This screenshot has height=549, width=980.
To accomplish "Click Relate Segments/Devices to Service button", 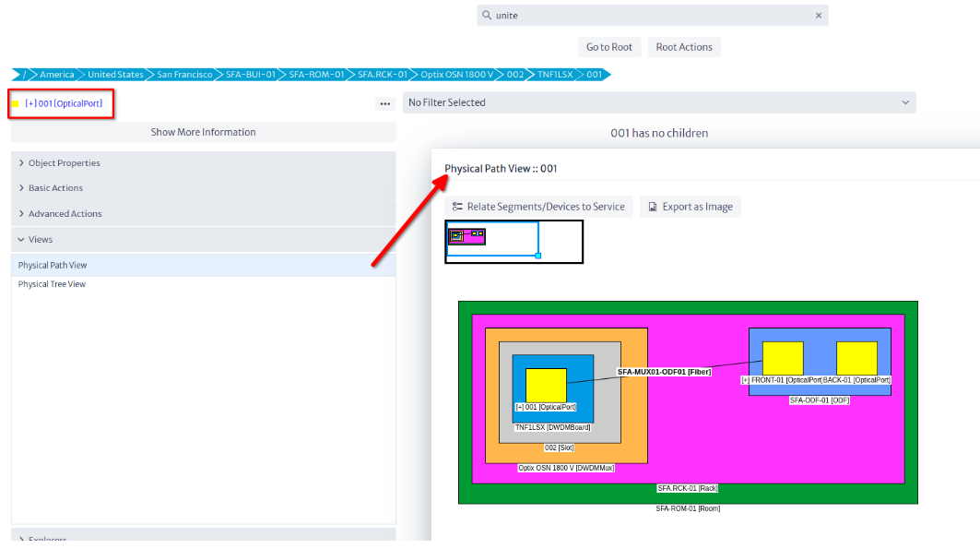I will (539, 207).
